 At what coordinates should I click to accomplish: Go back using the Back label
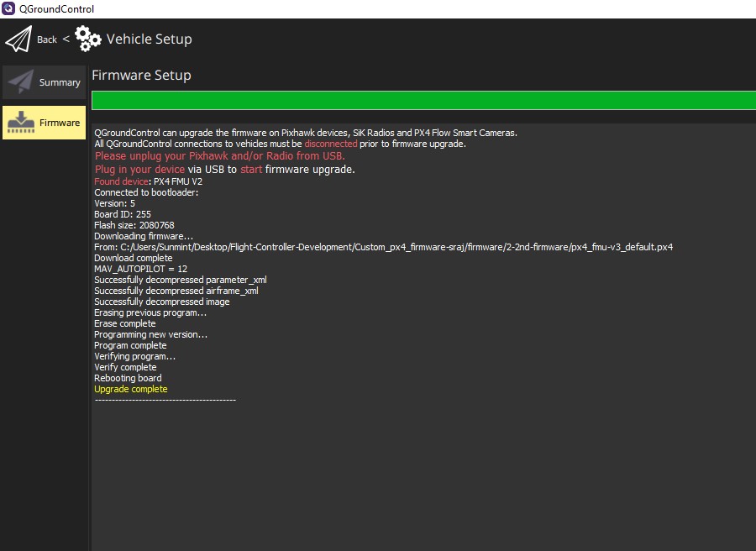47,39
